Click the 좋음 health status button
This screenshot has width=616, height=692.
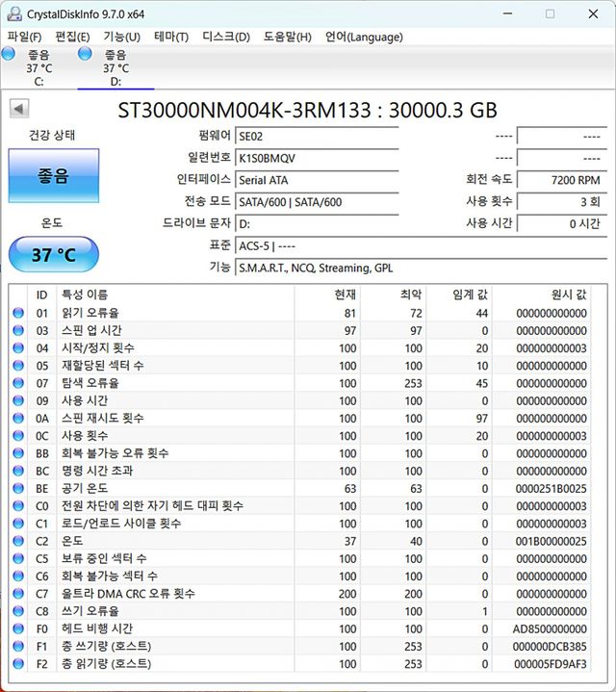(53, 176)
